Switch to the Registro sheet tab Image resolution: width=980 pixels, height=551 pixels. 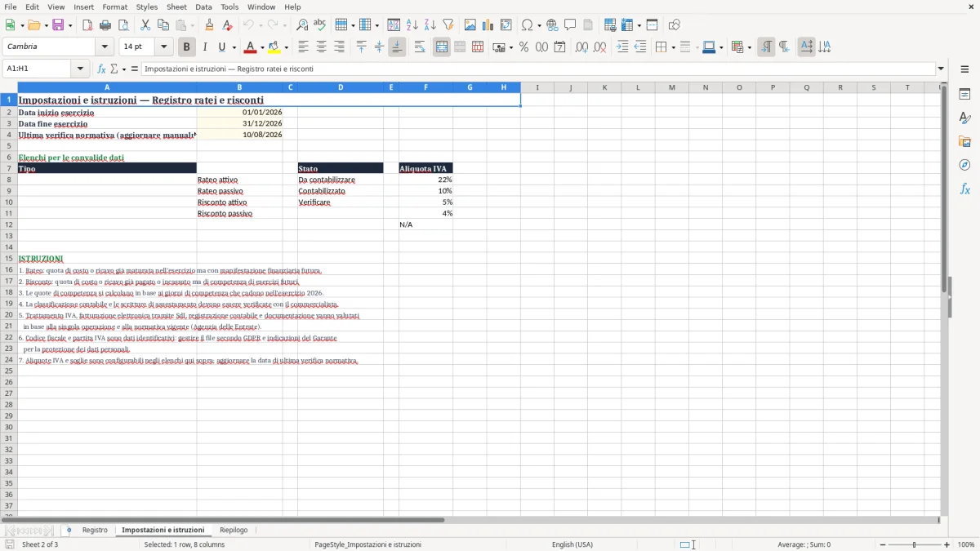(95, 531)
